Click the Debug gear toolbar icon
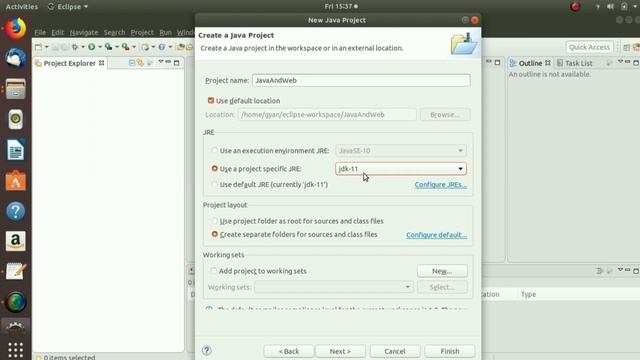The width and height of the screenshot is (640, 360). 75,47
